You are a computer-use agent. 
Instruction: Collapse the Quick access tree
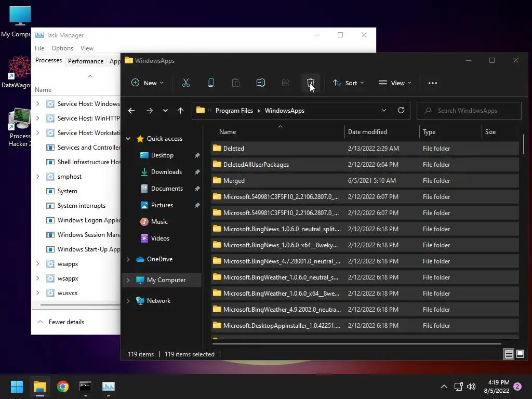[128, 138]
